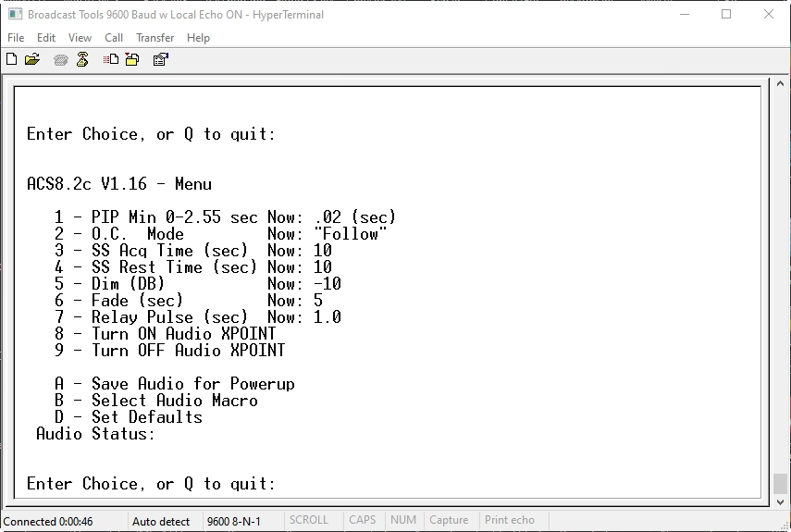
Task: Click the "D - Set Defaults" line
Action: pyautogui.click(x=129, y=416)
